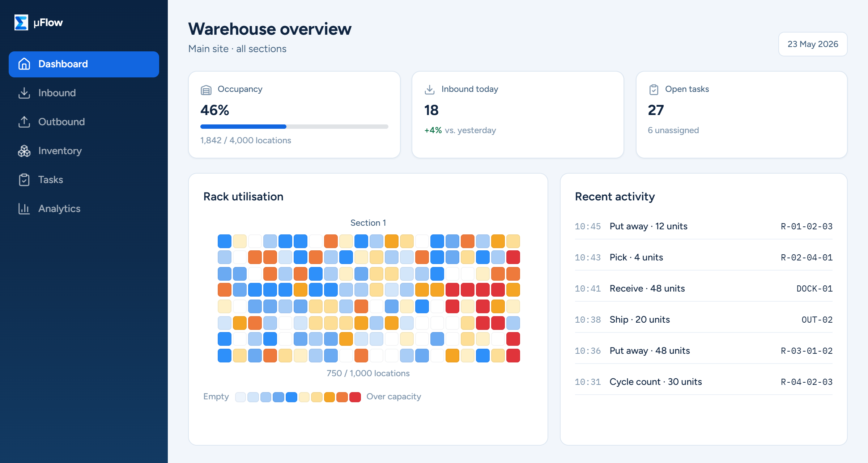The width and height of the screenshot is (868, 463).
Task: Click the Analytics bar chart icon
Action: pyautogui.click(x=24, y=209)
